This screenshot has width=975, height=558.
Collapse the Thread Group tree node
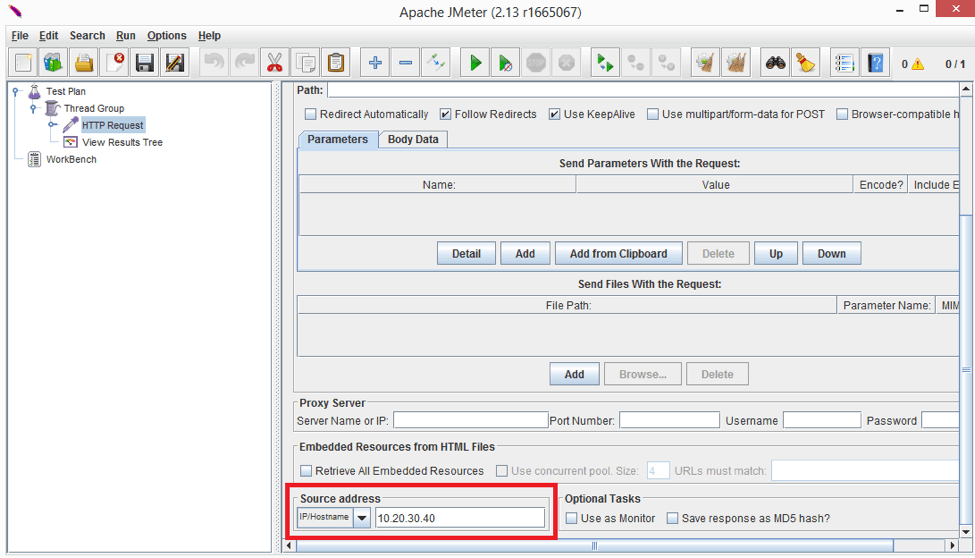pyautogui.click(x=34, y=108)
